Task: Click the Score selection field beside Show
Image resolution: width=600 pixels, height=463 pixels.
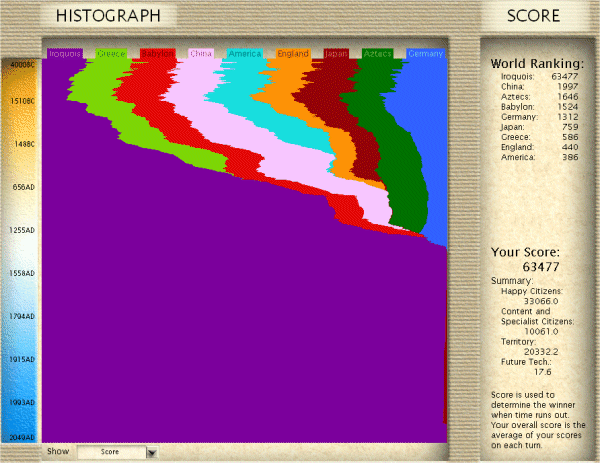Action: pos(110,452)
